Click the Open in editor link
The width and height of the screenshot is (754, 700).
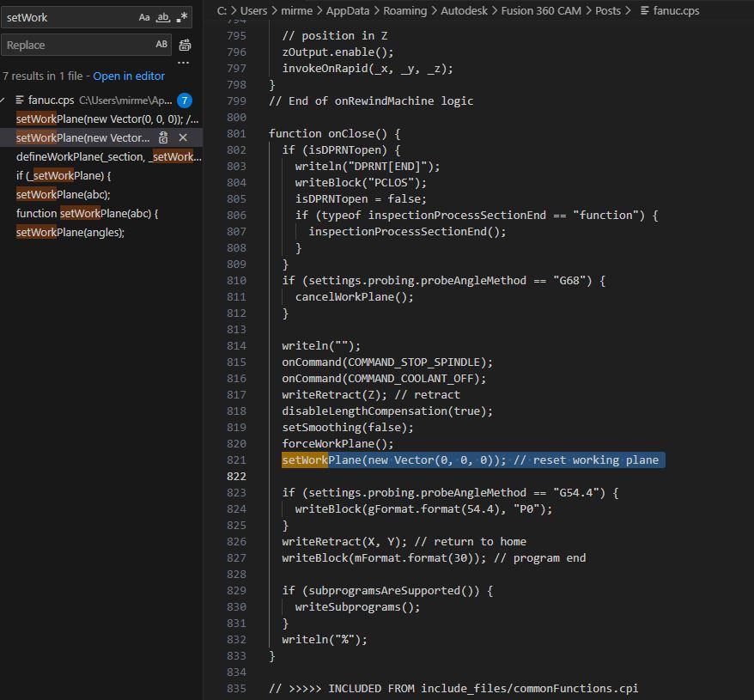point(129,76)
